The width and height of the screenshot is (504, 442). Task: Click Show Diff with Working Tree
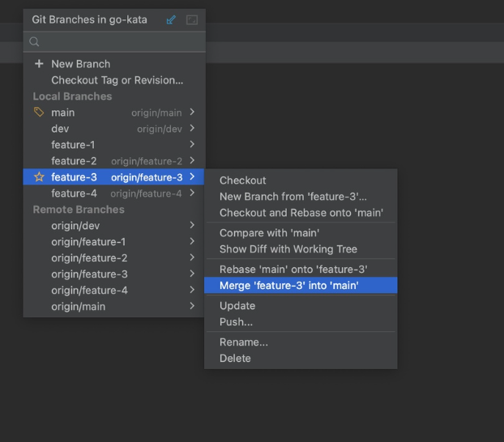click(x=288, y=249)
